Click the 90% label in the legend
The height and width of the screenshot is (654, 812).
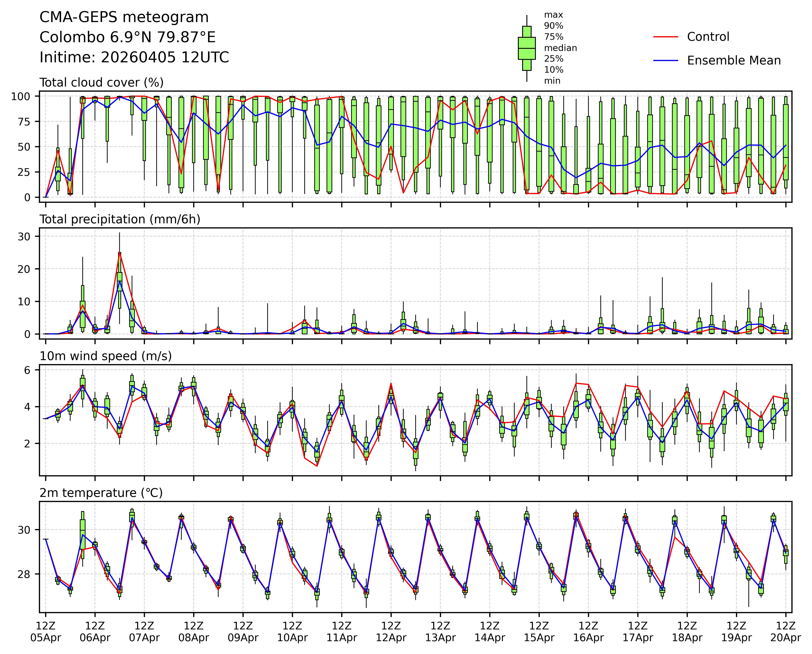coord(554,26)
